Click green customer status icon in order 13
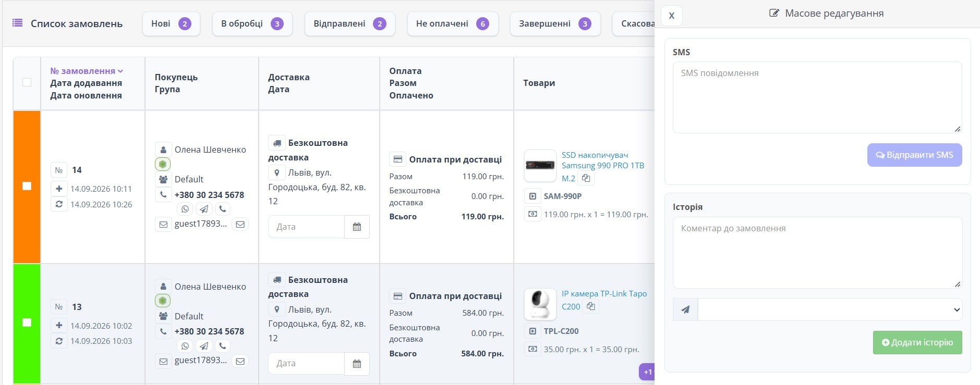This screenshot has width=980, height=385. click(163, 301)
